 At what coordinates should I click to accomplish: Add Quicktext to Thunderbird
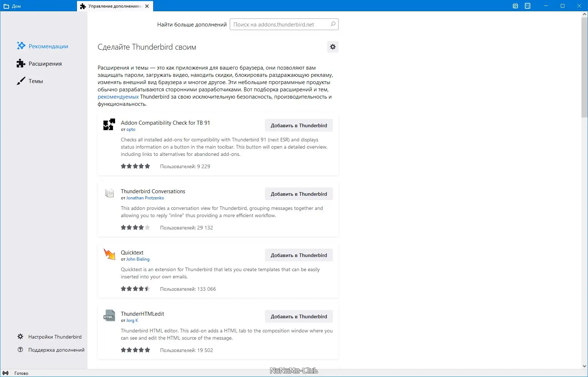(299, 255)
